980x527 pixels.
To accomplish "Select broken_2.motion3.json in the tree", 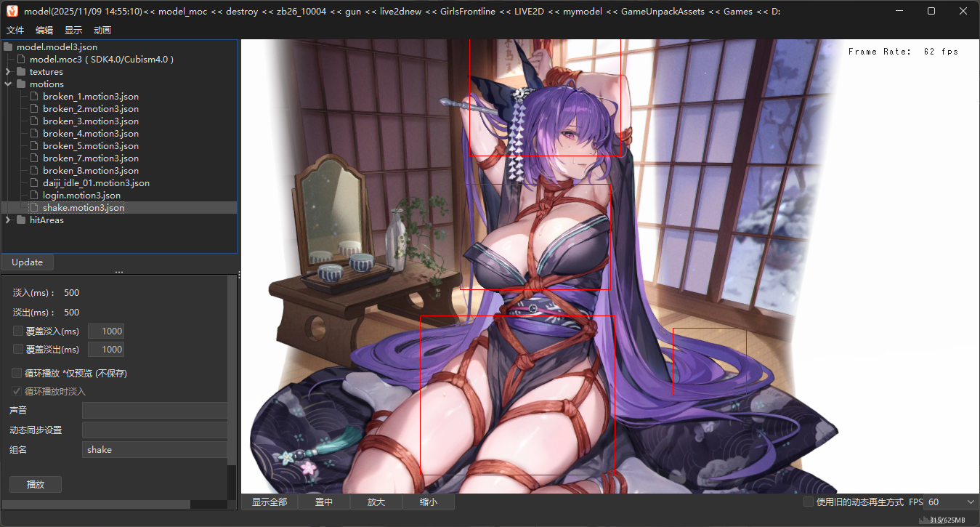I will (x=91, y=108).
